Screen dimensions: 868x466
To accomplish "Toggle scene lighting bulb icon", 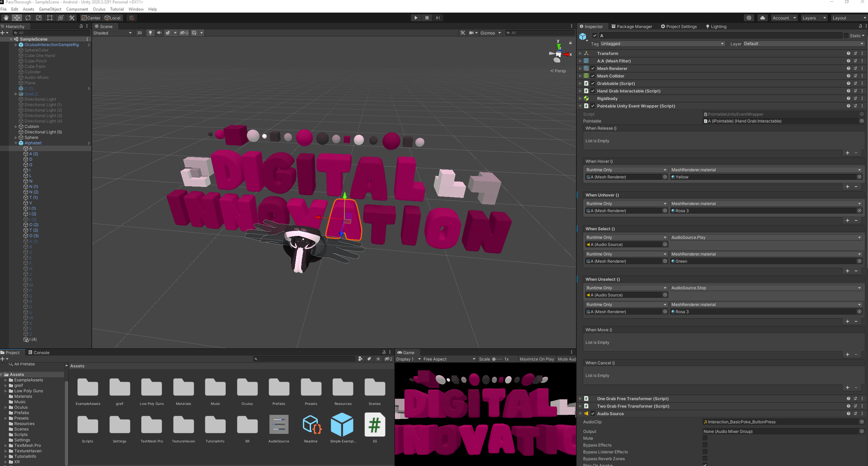I will point(150,33).
